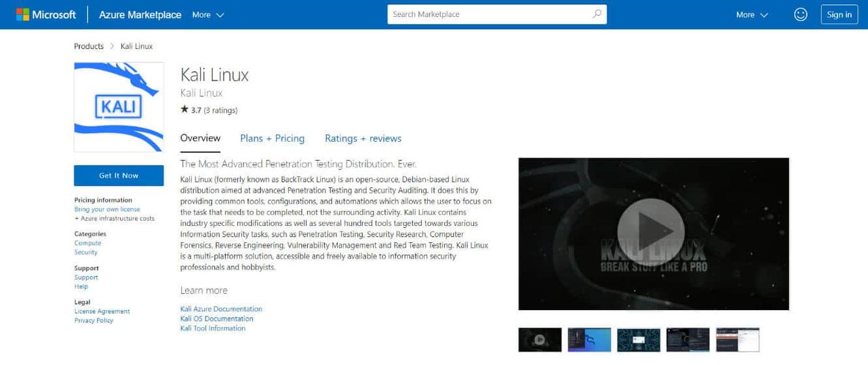
Task: Select the last screenshot thumbnail
Action: tap(738, 340)
